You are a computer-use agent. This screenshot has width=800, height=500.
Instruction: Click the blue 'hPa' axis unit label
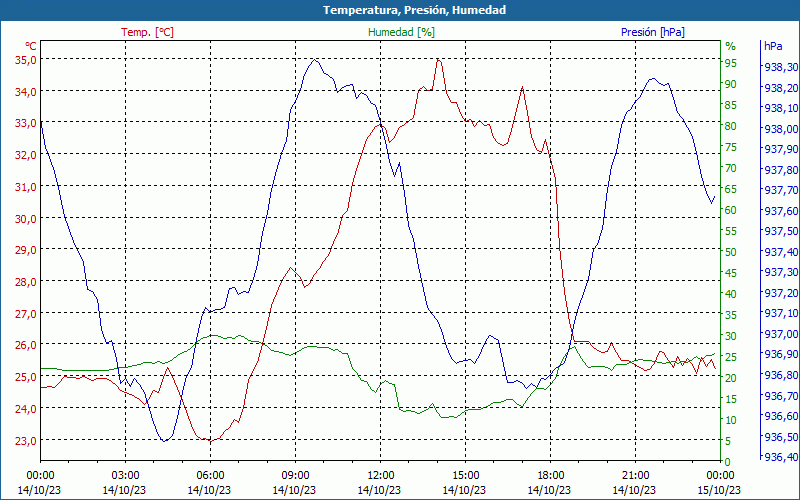click(x=773, y=46)
